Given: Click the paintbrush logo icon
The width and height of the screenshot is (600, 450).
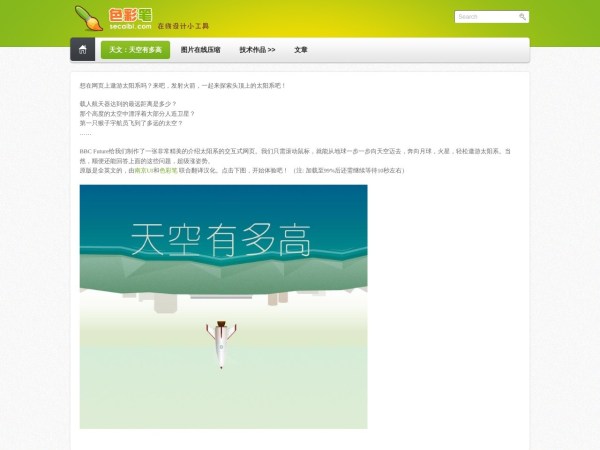Looking at the screenshot, I should point(88,17).
